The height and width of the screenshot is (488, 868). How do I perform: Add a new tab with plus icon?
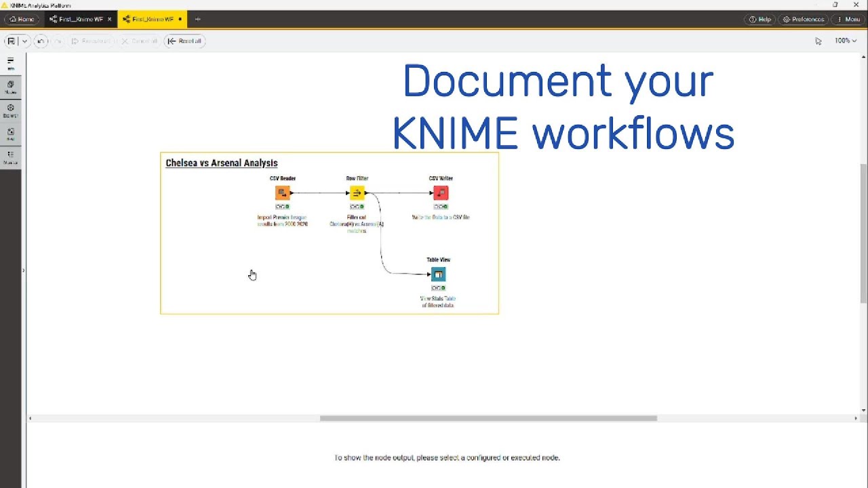pyautogui.click(x=198, y=19)
